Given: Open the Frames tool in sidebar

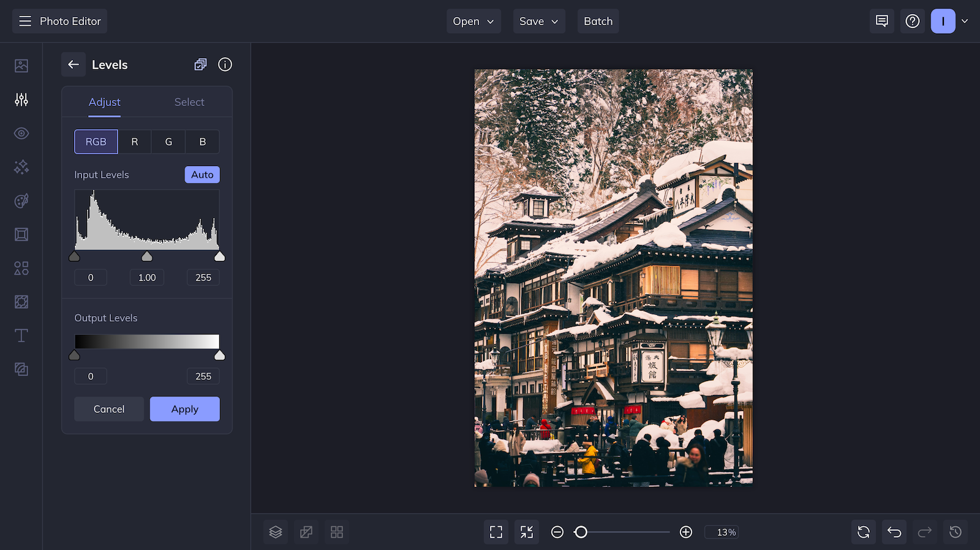Looking at the screenshot, I should 21,234.
